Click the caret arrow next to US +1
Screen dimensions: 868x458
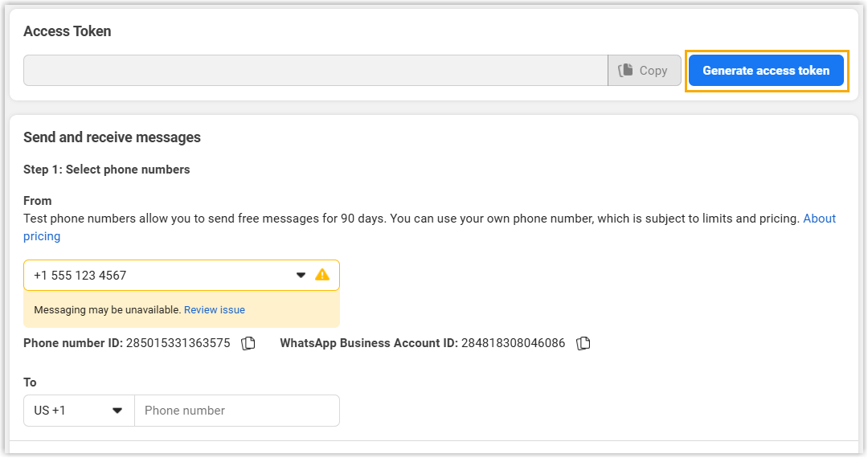point(117,411)
